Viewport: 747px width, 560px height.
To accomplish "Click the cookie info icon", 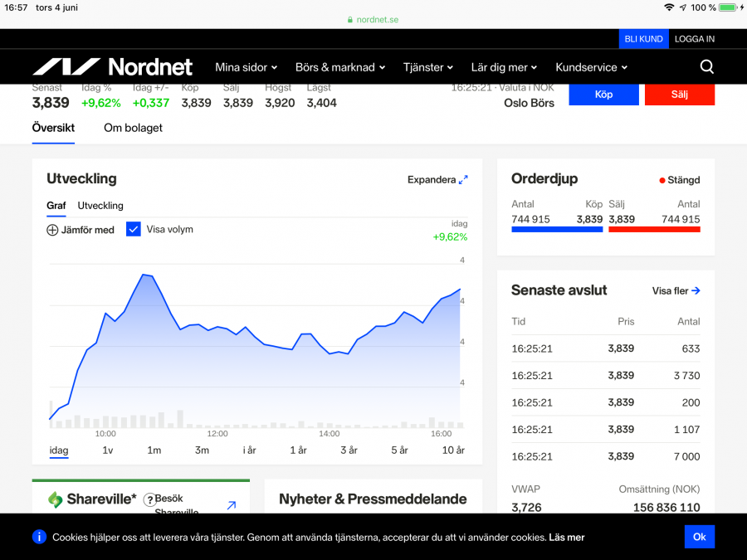I will tap(39, 537).
